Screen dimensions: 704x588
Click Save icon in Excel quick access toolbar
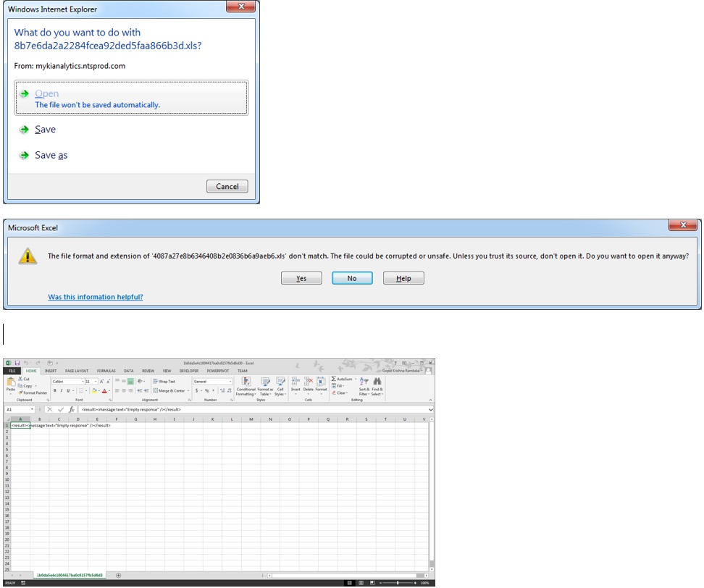click(x=17, y=363)
